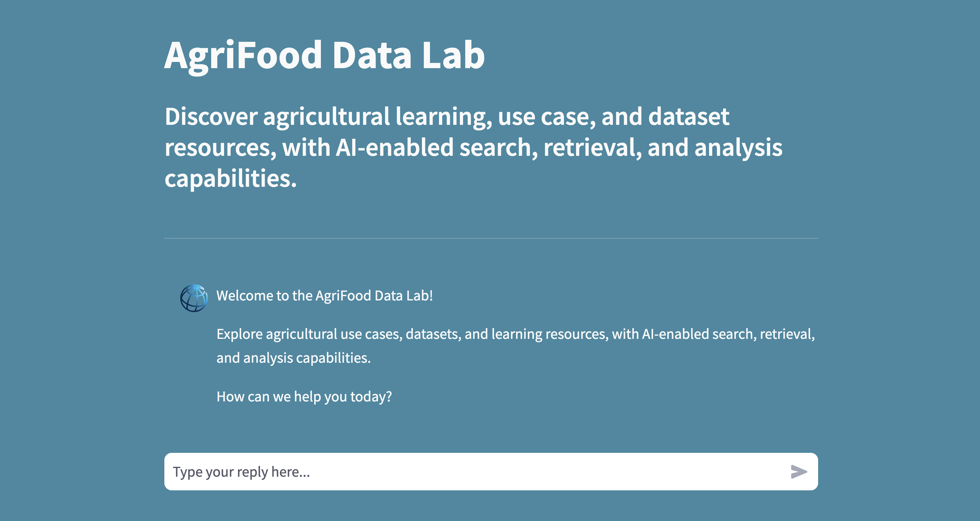The width and height of the screenshot is (980, 521).
Task: Click 'Welcome to the AgriFood Data Lab!' message
Action: coord(324,296)
